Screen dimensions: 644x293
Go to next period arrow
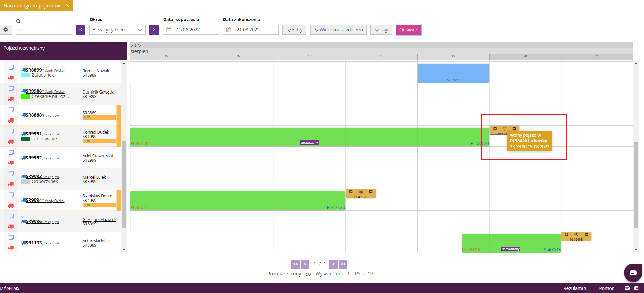click(x=154, y=30)
